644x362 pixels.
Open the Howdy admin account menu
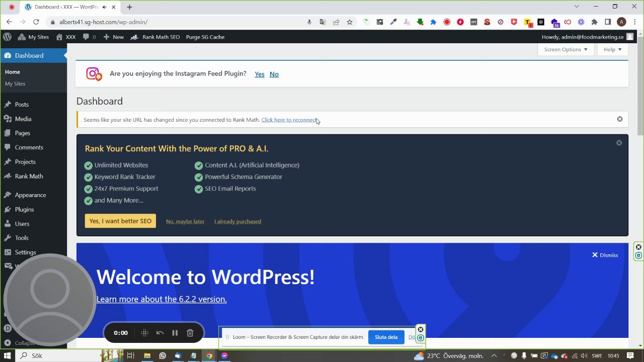coord(588,37)
